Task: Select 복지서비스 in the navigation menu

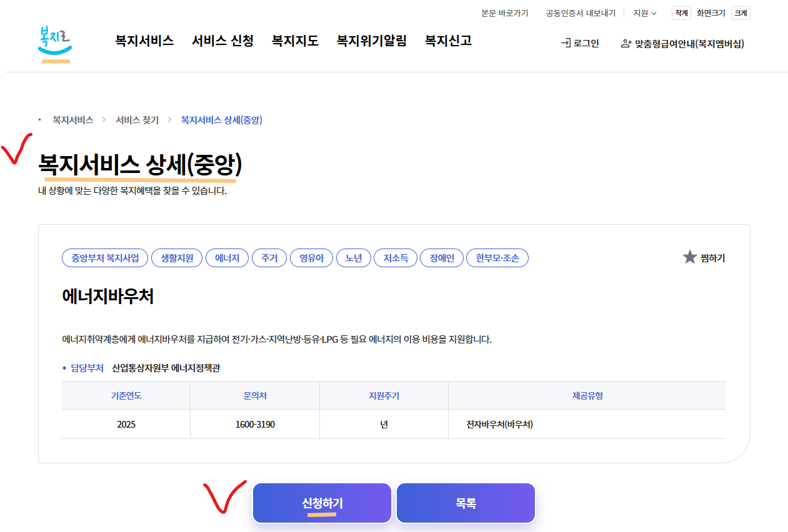Action: click(x=144, y=41)
